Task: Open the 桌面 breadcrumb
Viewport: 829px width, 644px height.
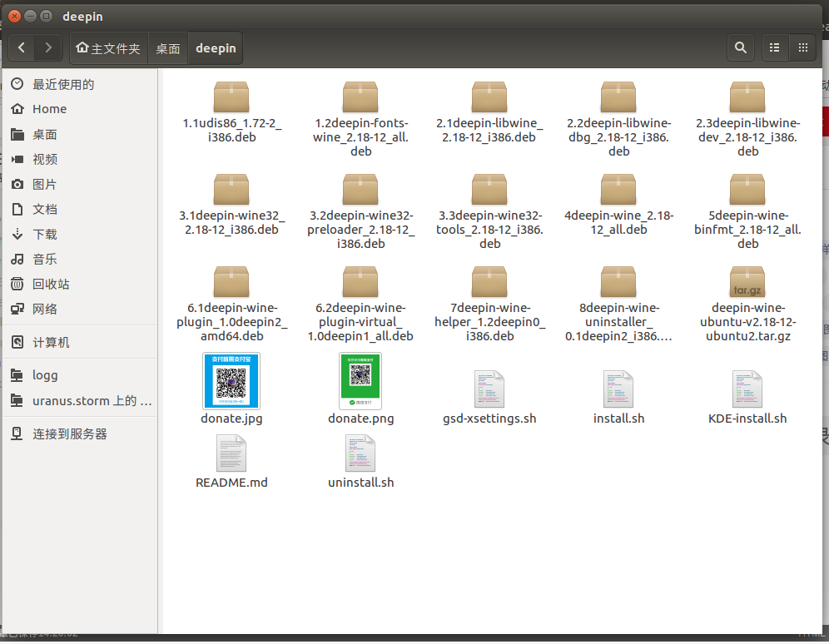Action: coord(167,48)
